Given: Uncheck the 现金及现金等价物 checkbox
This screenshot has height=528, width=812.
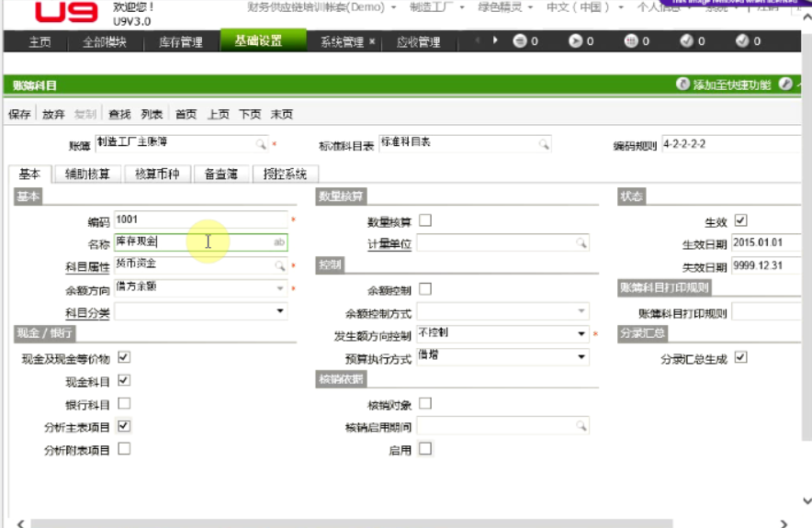Looking at the screenshot, I should (x=124, y=357).
